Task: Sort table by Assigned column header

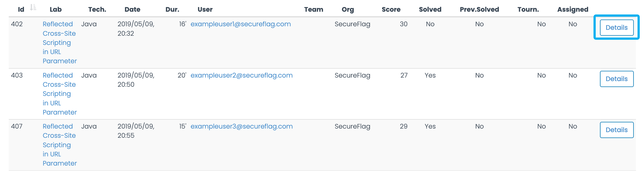Action: point(572,9)
